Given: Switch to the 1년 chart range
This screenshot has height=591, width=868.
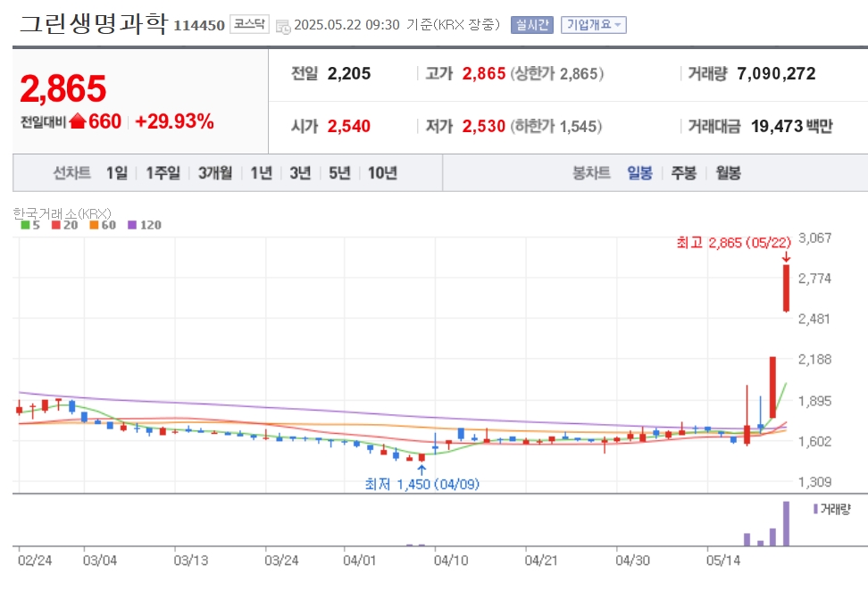Looking at the screenshot, I should coord(262,173).
